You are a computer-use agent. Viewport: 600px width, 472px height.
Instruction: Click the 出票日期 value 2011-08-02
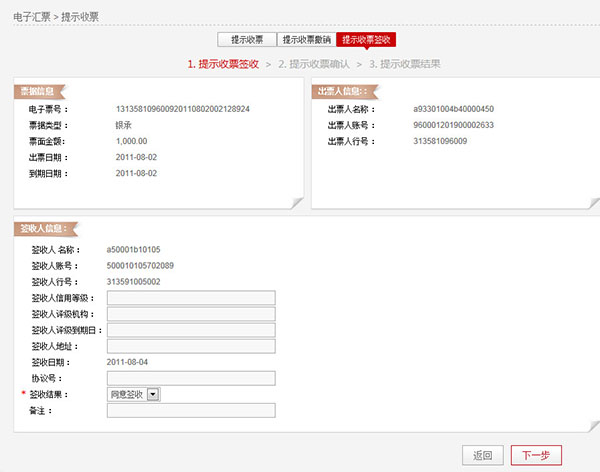coord(136,157)
